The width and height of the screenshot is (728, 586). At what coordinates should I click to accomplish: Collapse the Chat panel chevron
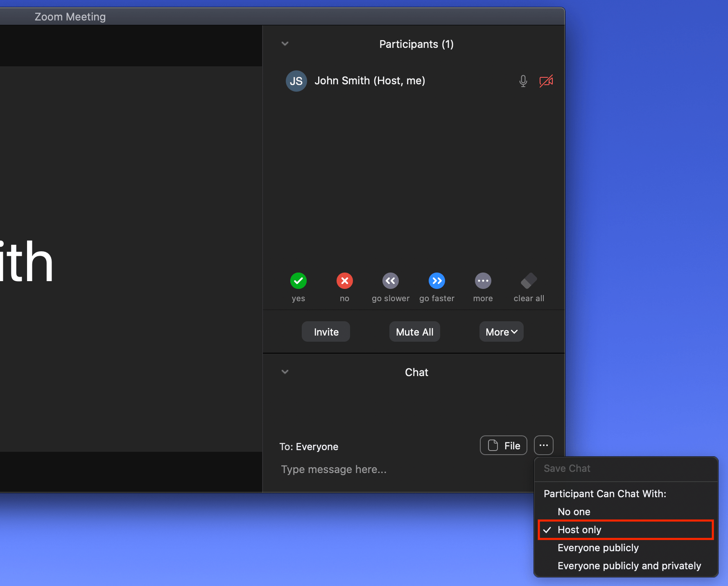285,372
